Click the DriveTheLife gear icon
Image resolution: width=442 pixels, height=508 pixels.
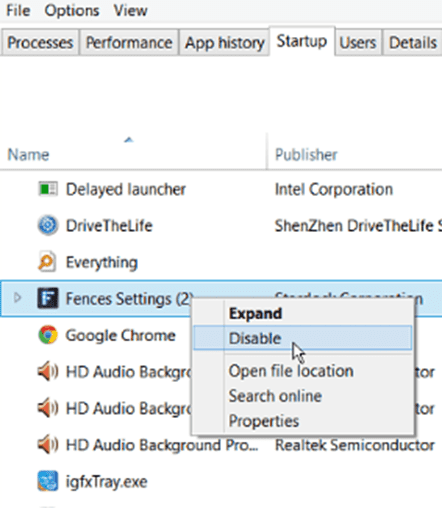tap(48, 225)
